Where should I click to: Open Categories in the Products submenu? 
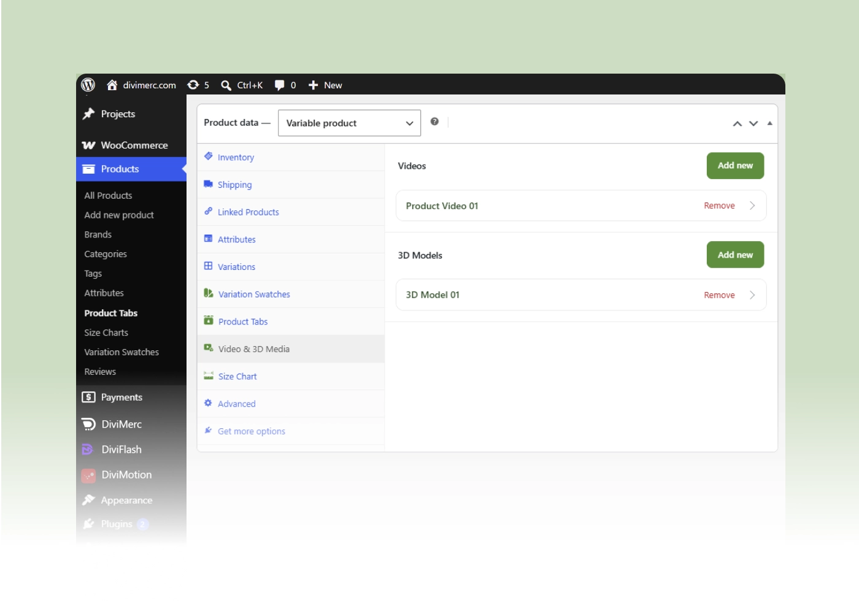(x=106, y=254)
